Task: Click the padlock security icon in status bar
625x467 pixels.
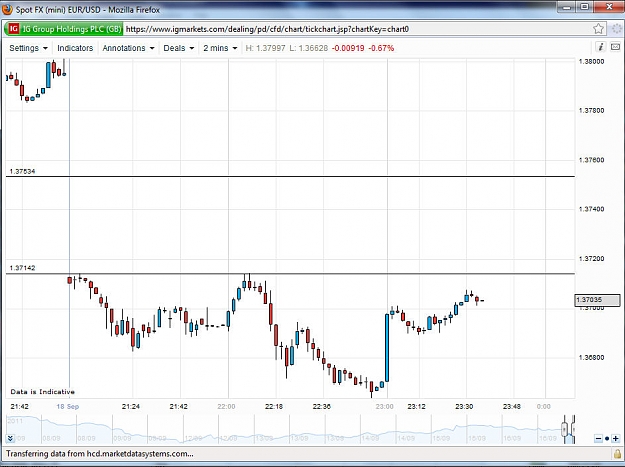Action: [x=617, y=453]
